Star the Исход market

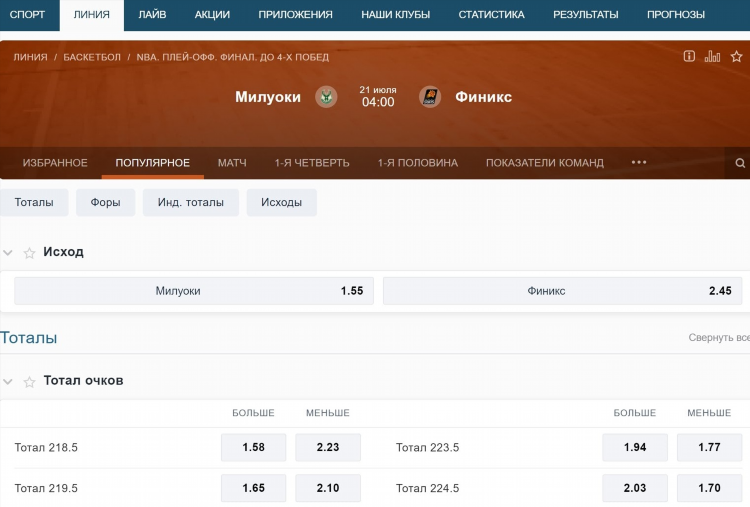[29, 253]
